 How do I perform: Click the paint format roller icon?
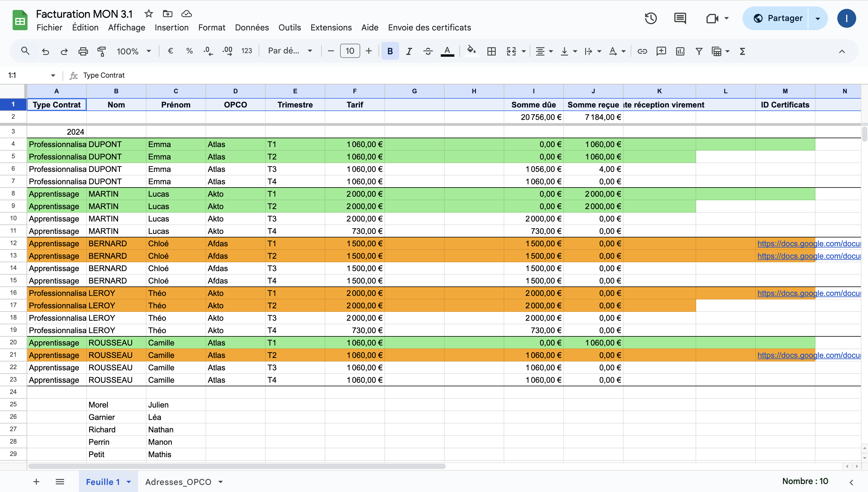[x=102, y=51]
